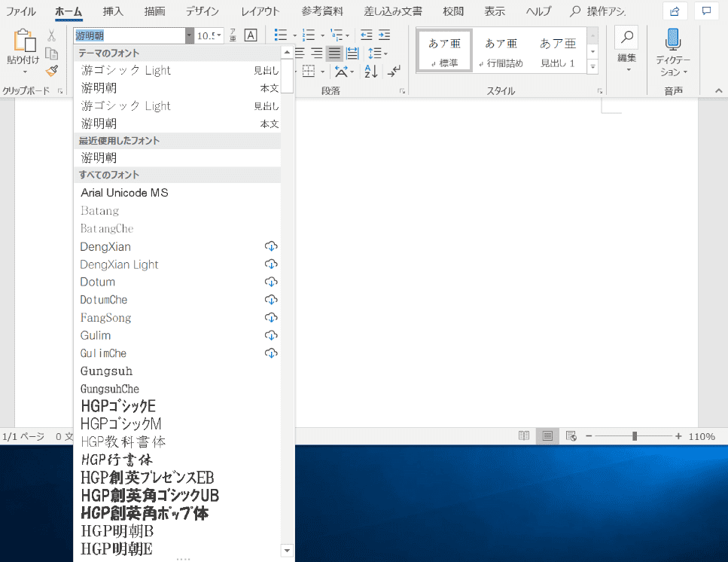Open the 編集 group dropdown

pyautogui.click(x=629, y=70)
